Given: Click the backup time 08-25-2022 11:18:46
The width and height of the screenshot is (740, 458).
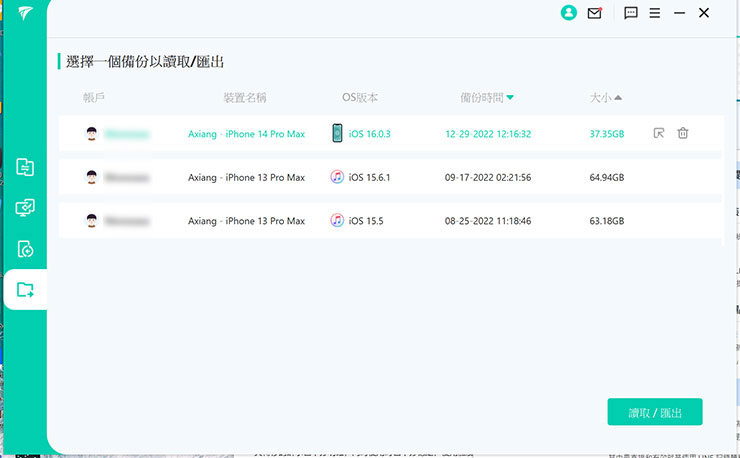Looking at the screenshot, I should tap(488, 221).
